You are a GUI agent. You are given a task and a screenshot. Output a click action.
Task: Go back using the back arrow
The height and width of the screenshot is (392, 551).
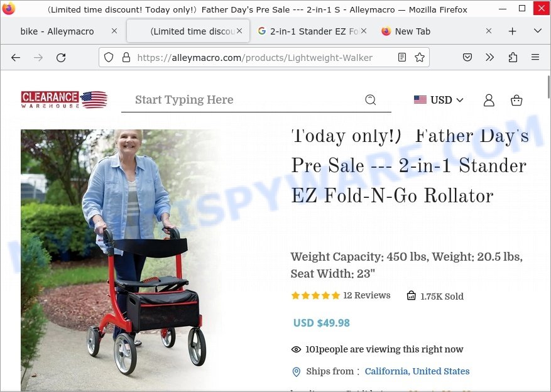pyautogui.click(x=16, y=58)
